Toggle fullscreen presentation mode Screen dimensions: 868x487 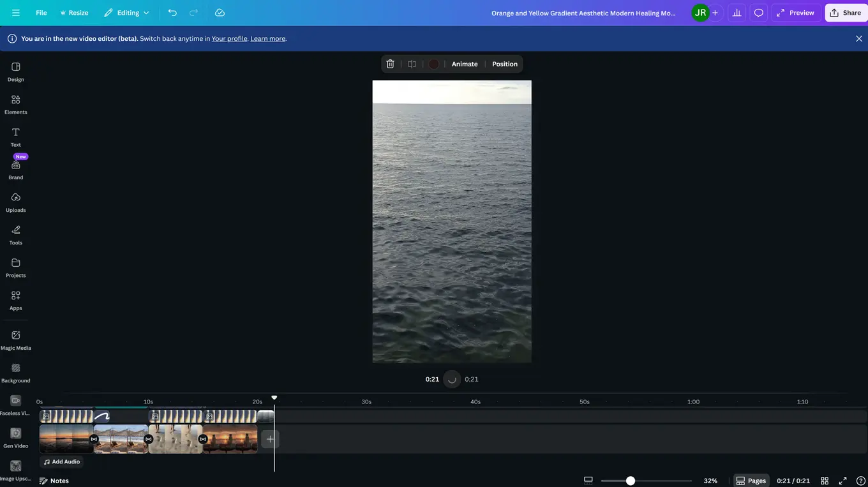click(x=842, y=481)
